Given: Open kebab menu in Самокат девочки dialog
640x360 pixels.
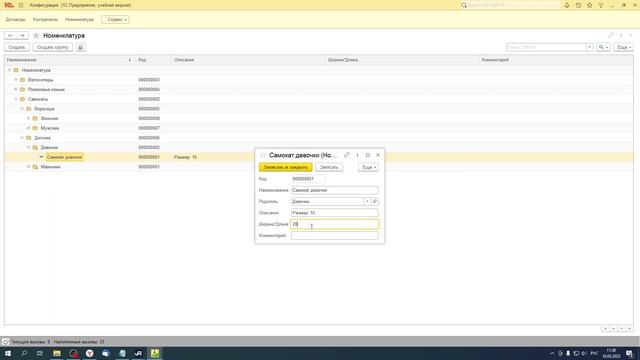Looking at the screenshot, I should click(358, 155).
